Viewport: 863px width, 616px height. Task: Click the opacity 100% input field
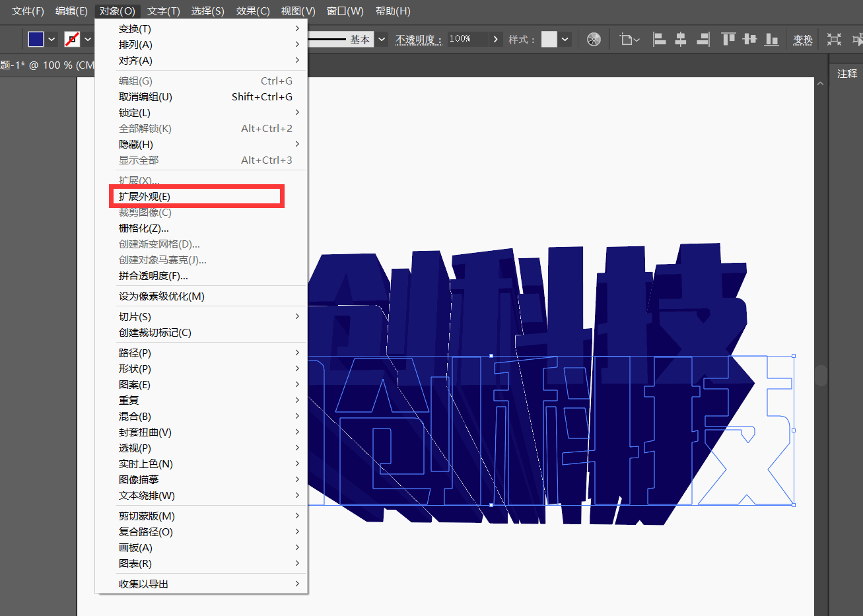tap(467, 40)
